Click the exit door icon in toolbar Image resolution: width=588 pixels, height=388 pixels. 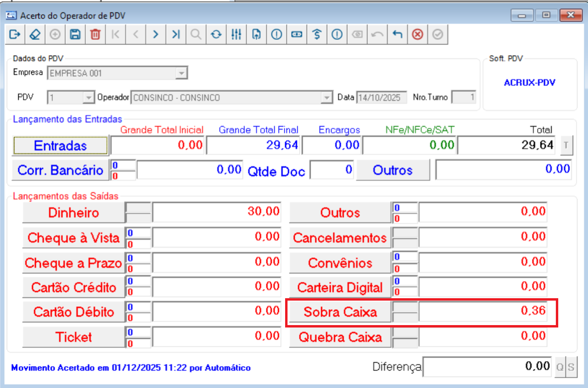click(x=15, y=35)
